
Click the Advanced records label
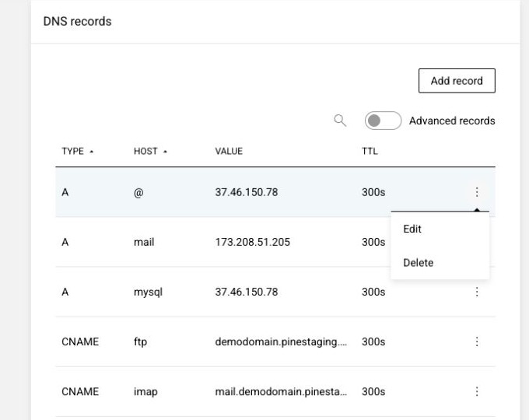(452, 121)
